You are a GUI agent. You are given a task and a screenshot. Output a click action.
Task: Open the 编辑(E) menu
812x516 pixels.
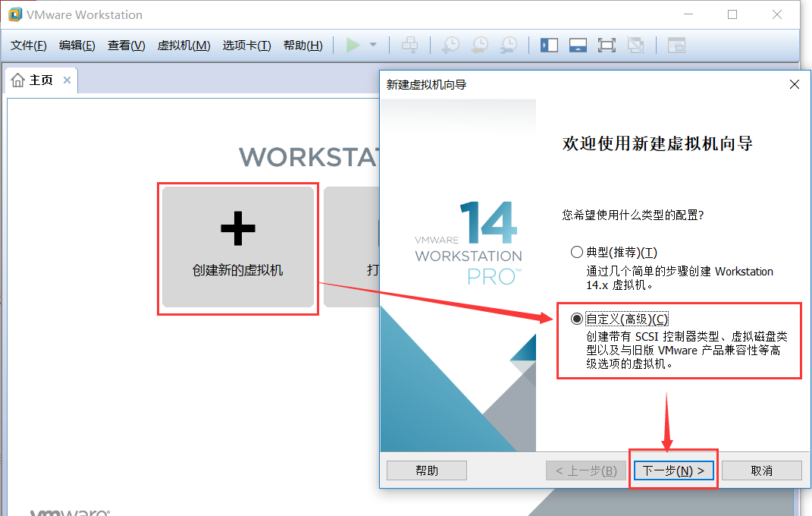point(77,46)
